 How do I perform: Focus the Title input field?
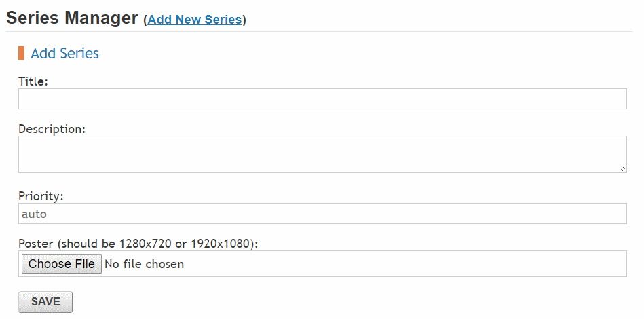(322, 99)
